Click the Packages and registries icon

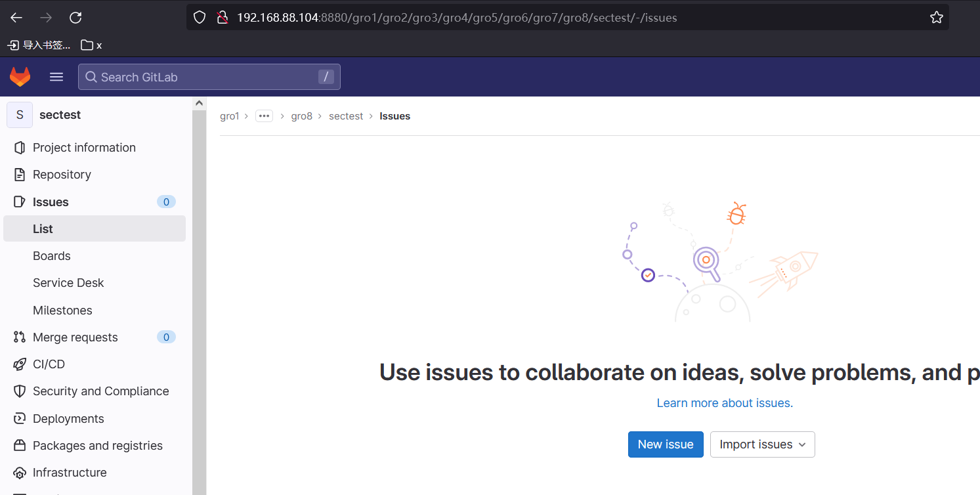[20, 446]
